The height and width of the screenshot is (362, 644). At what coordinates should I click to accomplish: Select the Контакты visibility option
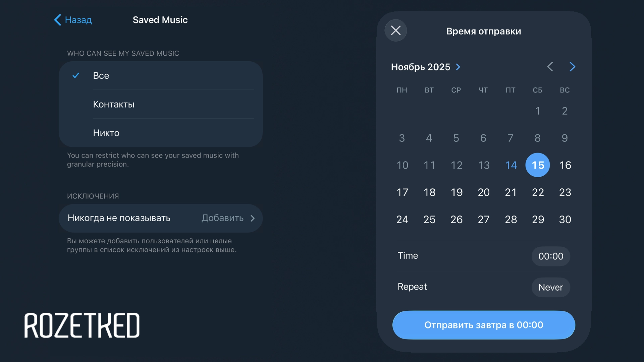pyautogui.click(x=160, y=104)
